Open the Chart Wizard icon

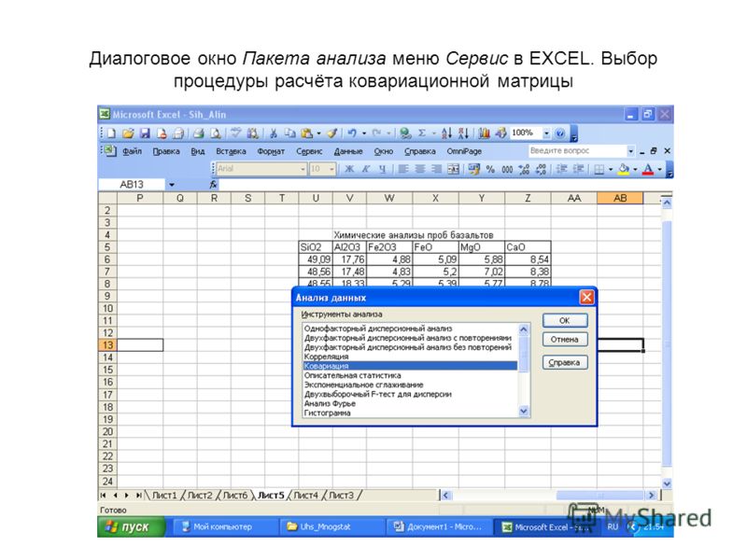tap(484, 133)
